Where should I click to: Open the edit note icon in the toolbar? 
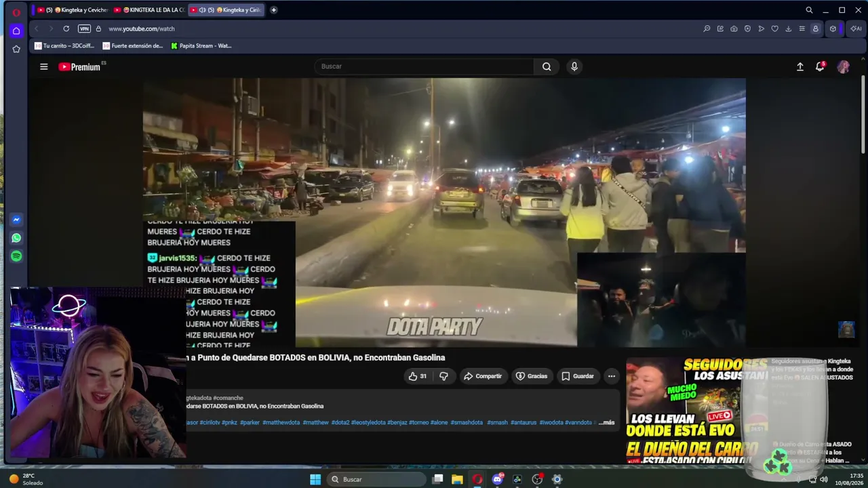coord(720,28)
